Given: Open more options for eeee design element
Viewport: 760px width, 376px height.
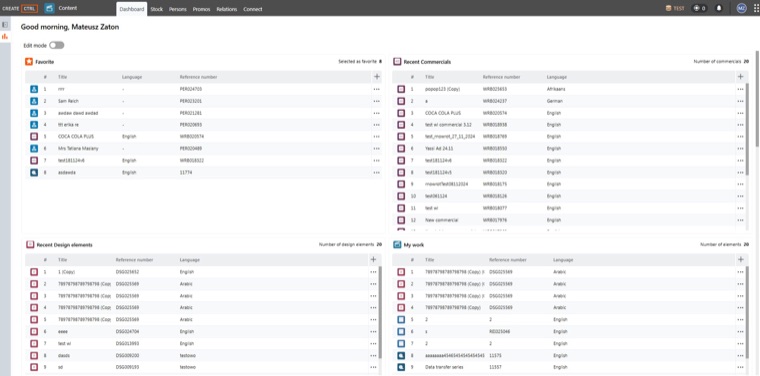Looking at the screenshot, I should click(373, 331).
